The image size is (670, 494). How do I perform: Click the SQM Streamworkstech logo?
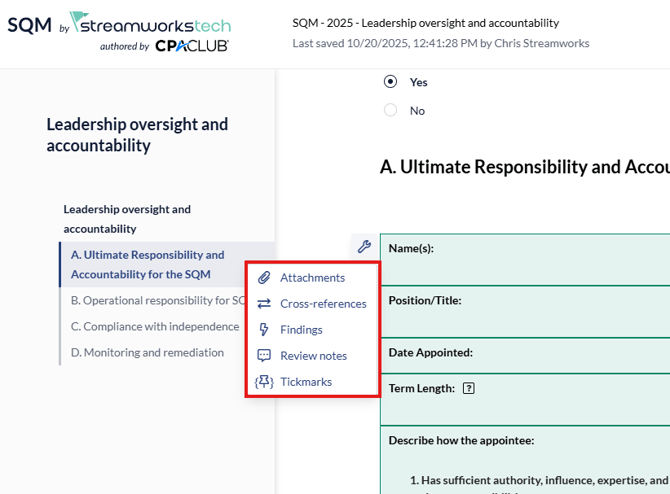click(118, 33)
